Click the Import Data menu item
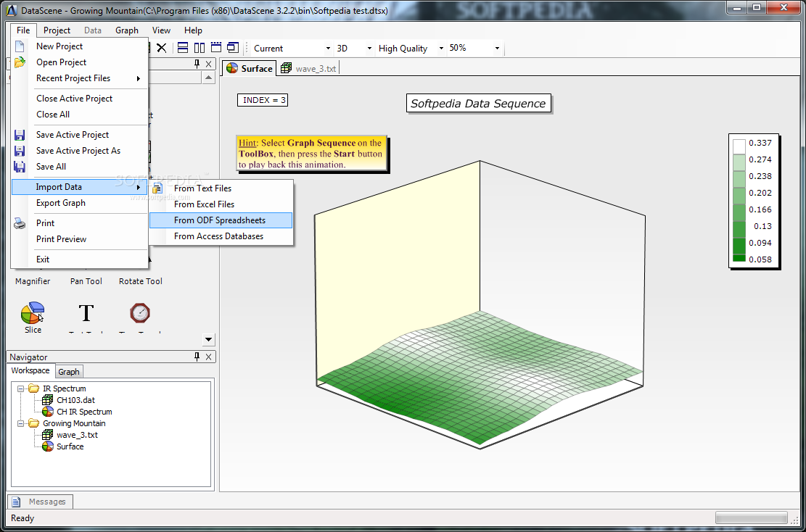The width and height of the screenshot is (806, 532). pos(80,187)
